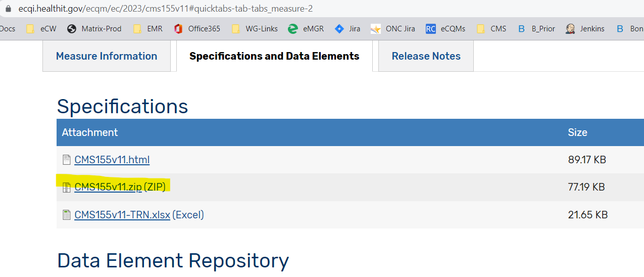Open the Office365 bookmark icon
This screenshot has height=277, width=644.
tap(178, 29)
